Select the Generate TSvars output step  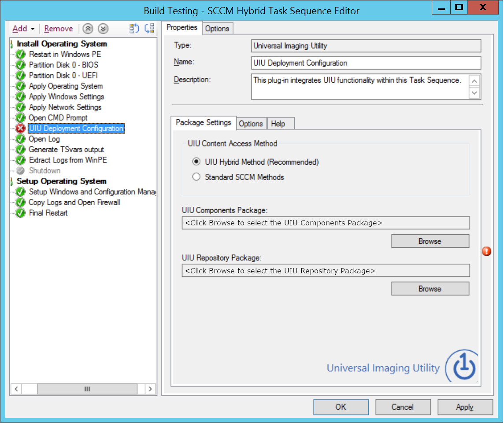point(66,150)
